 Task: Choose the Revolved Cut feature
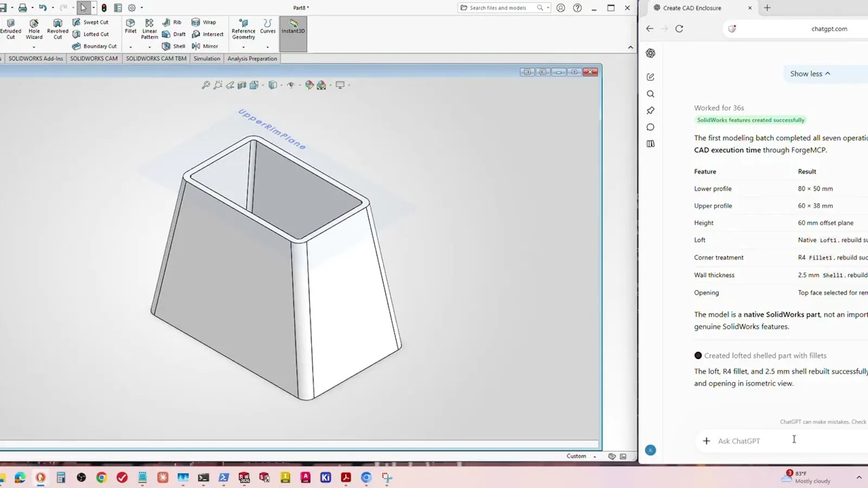coord(58,29)
